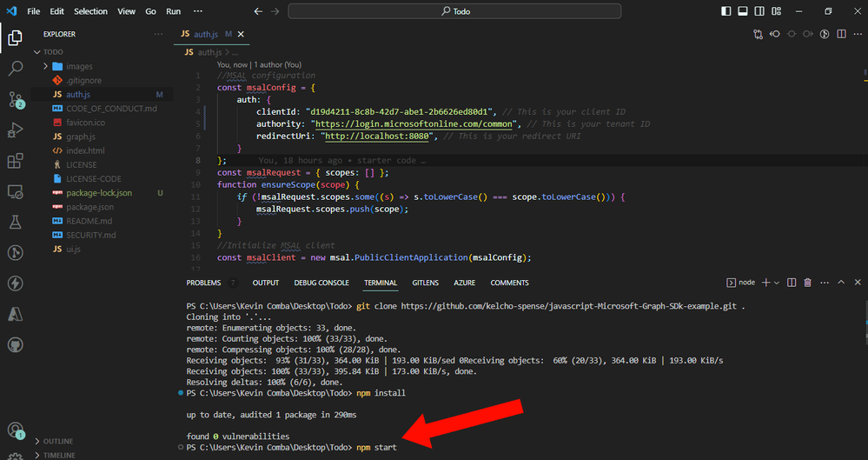Open Source Control view with 2 changes

coord(16,100)
